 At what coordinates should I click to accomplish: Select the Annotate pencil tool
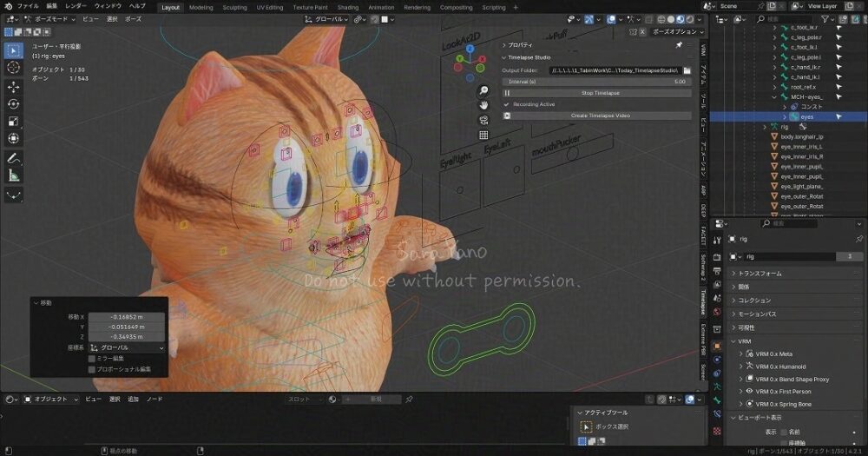pos(14,158)
